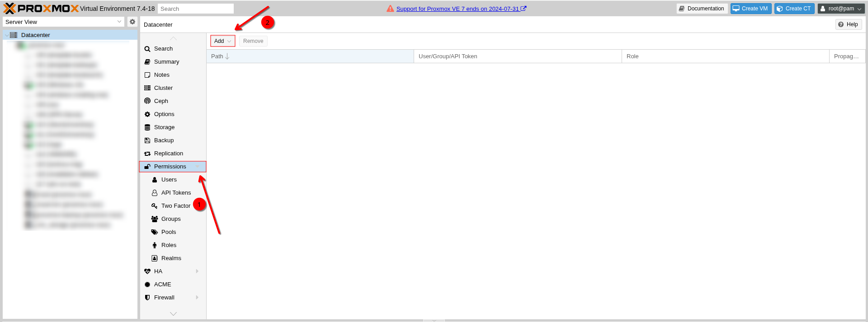Image resolution: width=868 pixels, height=322 pixels.
Task: Expand the HA submenu arrow
Action: point(197,271)
